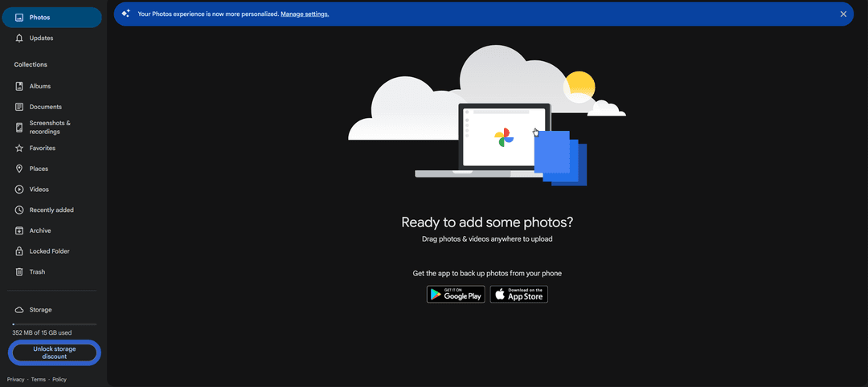Open the Recently added label
This screenshot has width=868, height=387.
[x=51, y=210]
